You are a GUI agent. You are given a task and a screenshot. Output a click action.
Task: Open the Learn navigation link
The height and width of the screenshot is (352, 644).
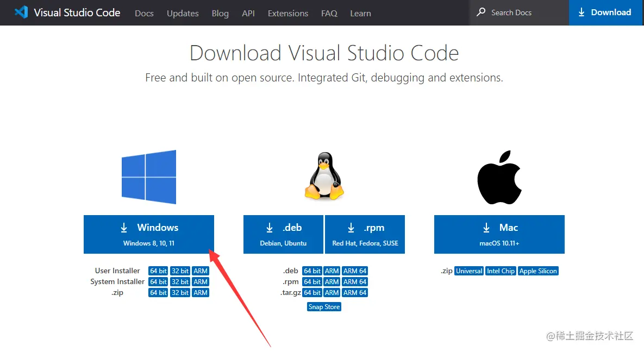[361, 13]
